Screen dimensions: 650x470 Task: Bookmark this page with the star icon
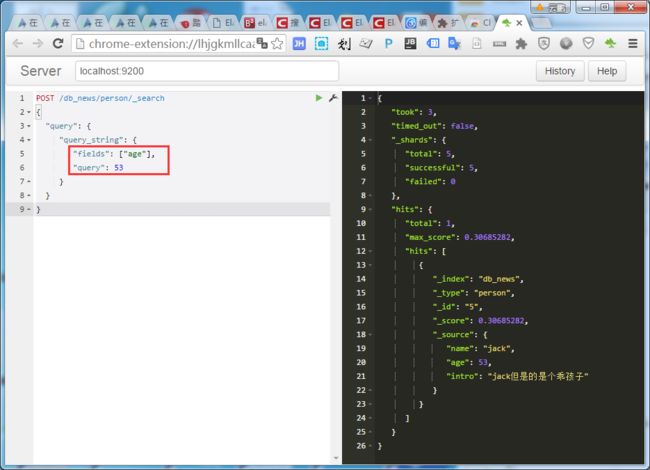coord(277,44)
